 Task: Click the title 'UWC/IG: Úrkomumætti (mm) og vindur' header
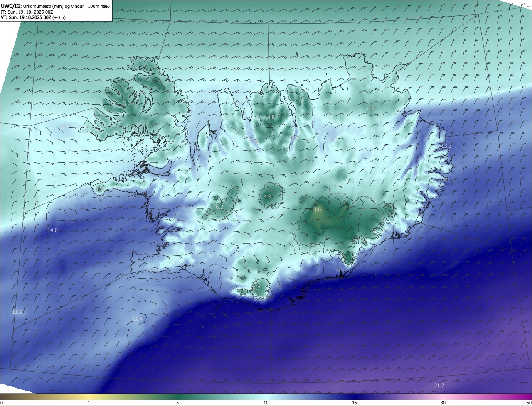[55, 6]
